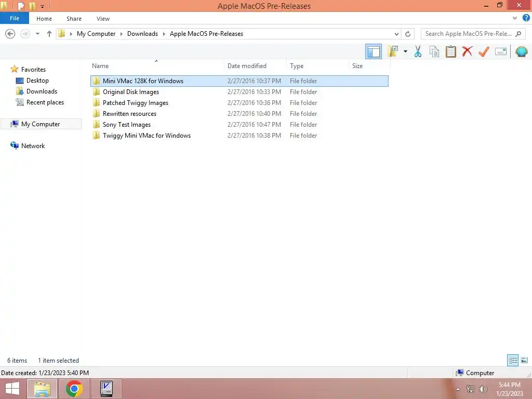Open Help with the blue question icon
Image resolution: width=532 pixels, height=399 pixels.
click(526, 18)
